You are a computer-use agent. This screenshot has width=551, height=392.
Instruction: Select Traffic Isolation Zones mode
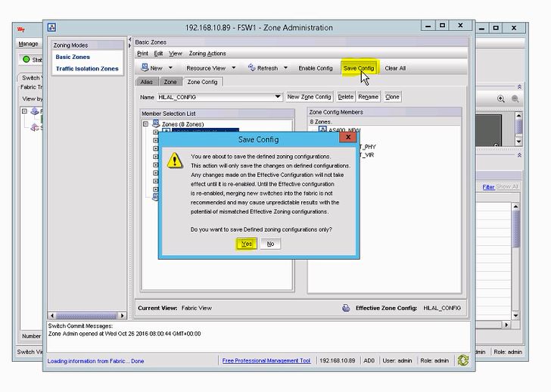pyautogui.click(x=87, y=69)
